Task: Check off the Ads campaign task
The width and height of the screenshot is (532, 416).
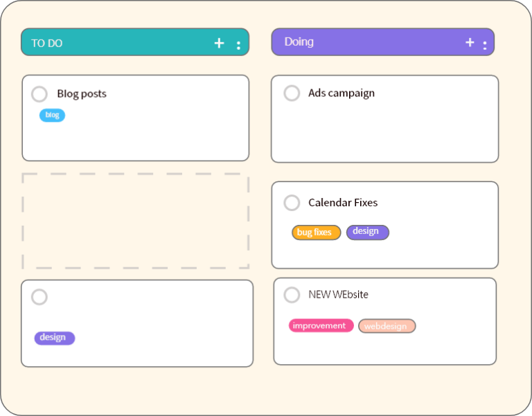Action: coord(292,93)
